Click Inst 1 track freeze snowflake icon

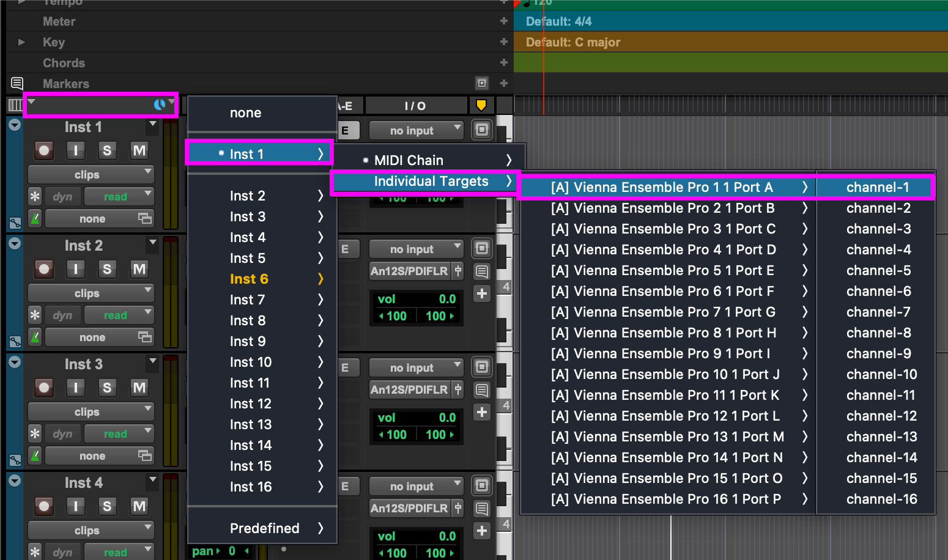click(35, 197)
